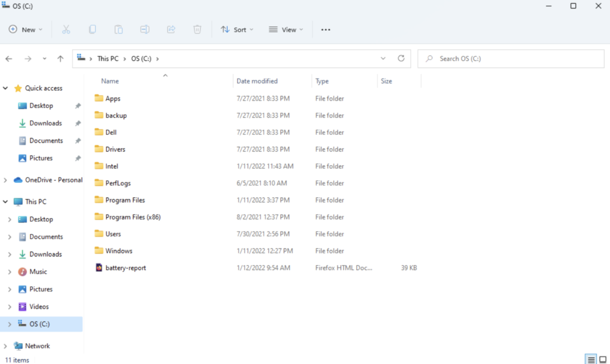Sort by Name column header

pos(110,81)
